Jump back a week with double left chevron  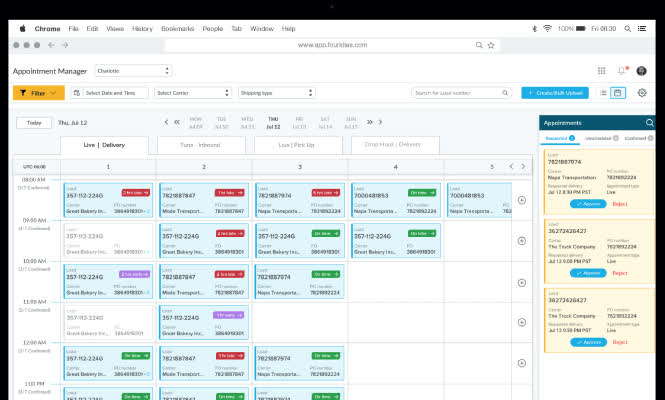coord(177,122)
